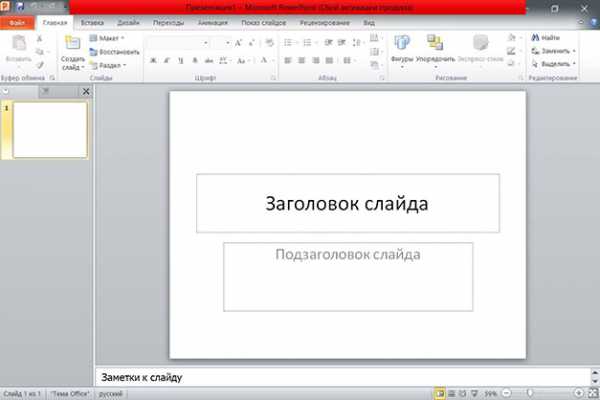Open the Выделить selection dropdown
This screenshot has height=400, width=600.
[553, 63]
